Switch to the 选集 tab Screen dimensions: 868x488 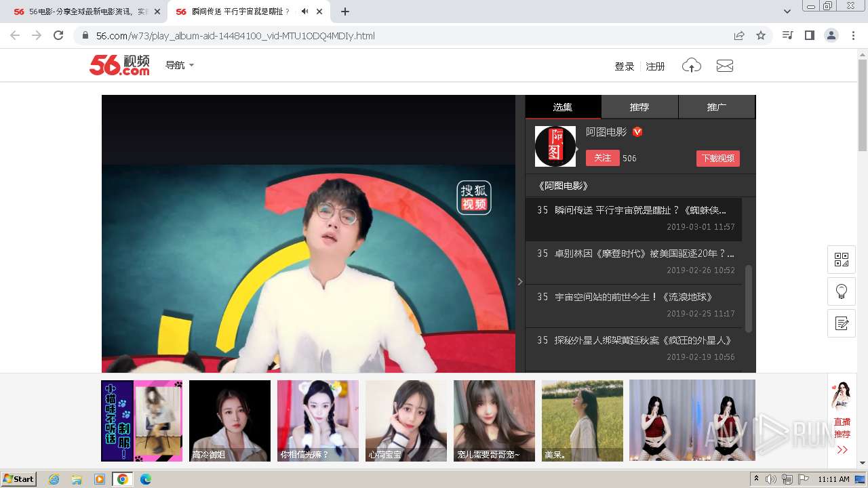563,107
